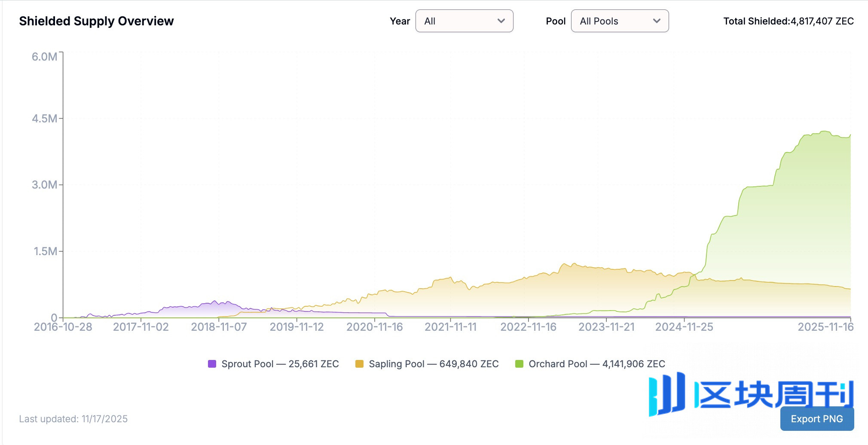Click the Last updated 11/17/2025 text

coord(74,419)
